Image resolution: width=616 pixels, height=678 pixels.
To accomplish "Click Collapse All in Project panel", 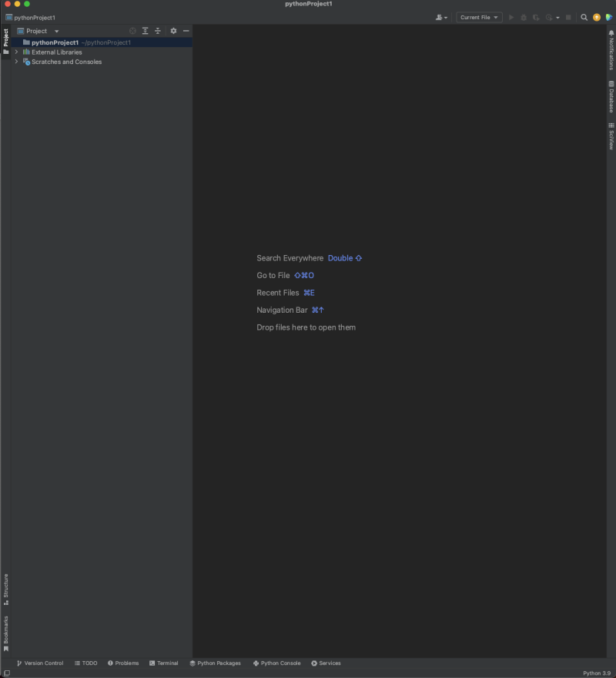I will point(158,31).
